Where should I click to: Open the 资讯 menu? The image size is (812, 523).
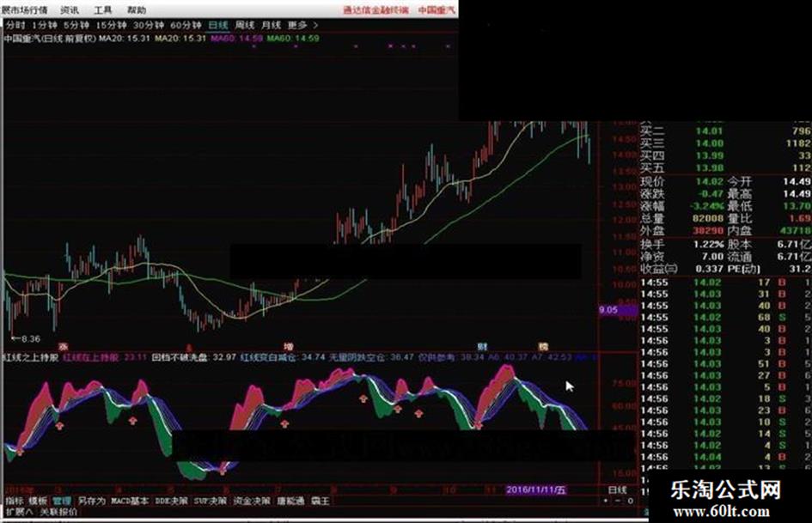click(x=70, y=9)
